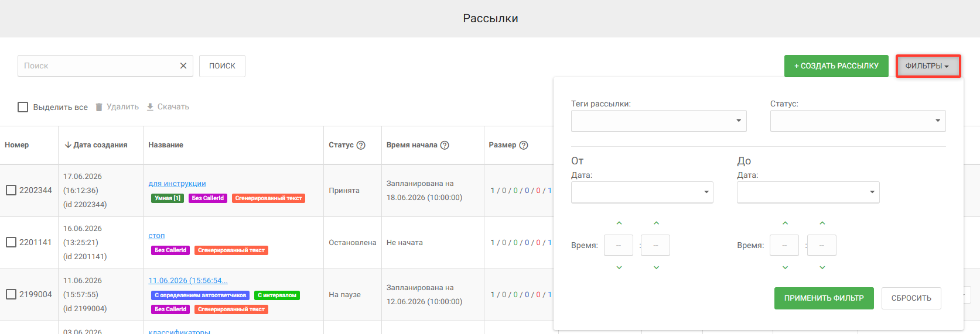Click the От minutes time field
980x334 pixels.
coord(655,245)
